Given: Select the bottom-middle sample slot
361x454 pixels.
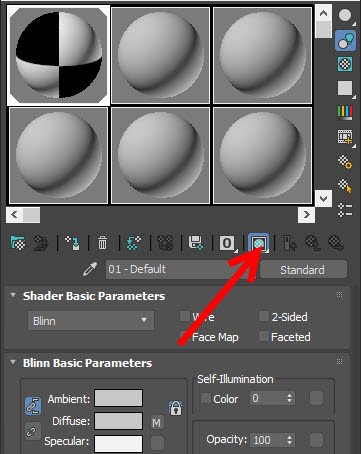Looking at the screenshot, I should click(160, 155).
